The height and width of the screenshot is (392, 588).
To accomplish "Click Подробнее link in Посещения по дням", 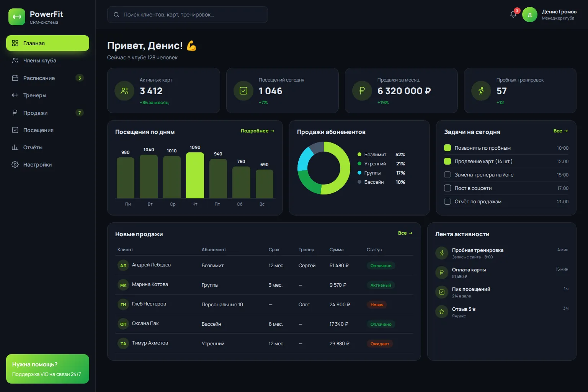I will tap(257, 131).
